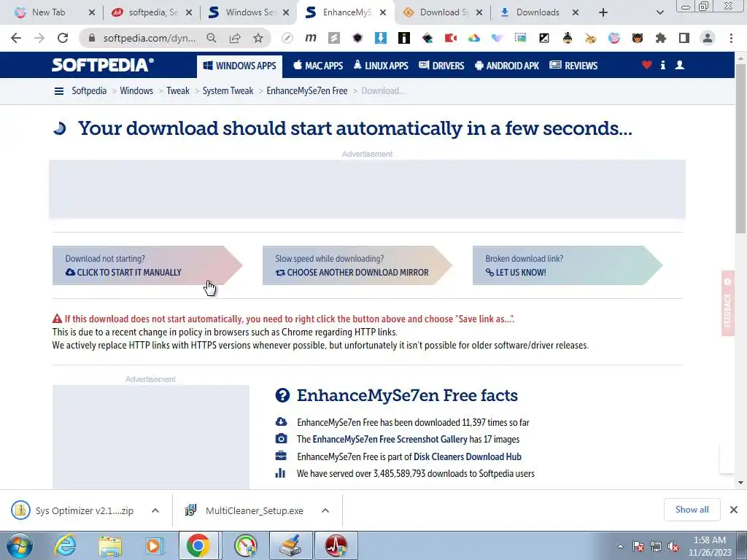
Task: Open the Android APK menu item
Action: tap(506, 66)
